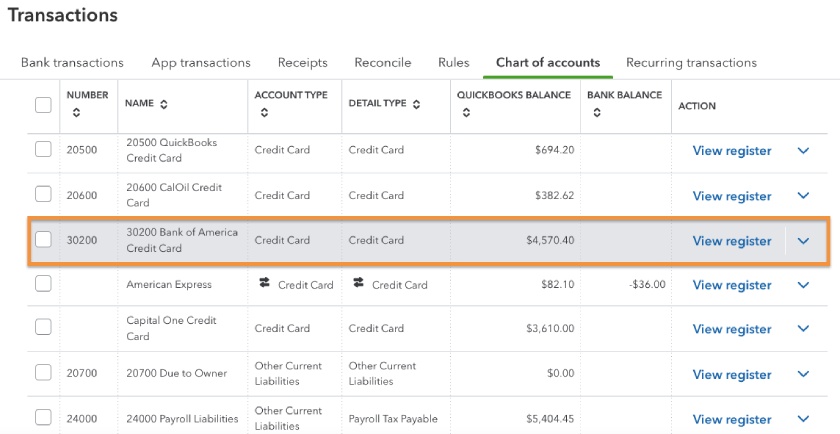Click the 'American Express' account name
Viewport: 840px width, 434px height.
[x=169, y=285]
